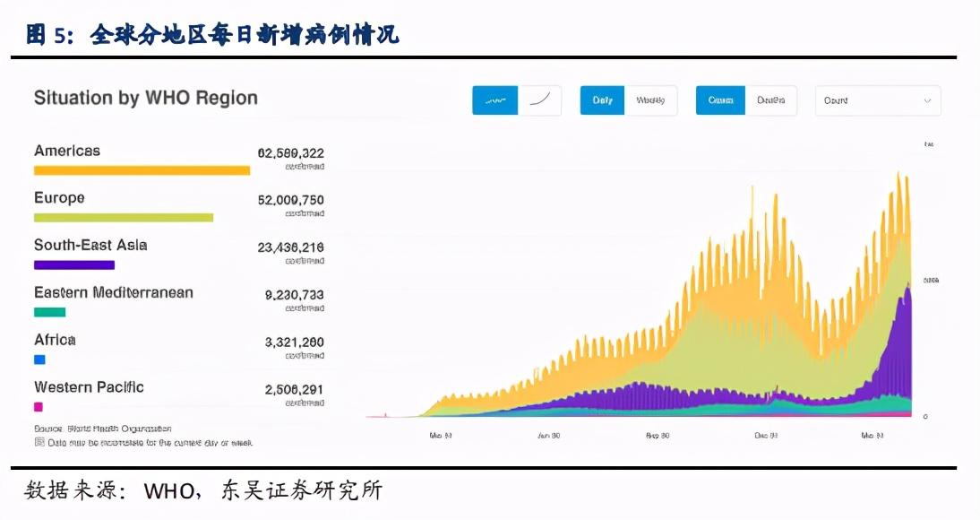Click the Situation by WHO Region heading

(x=145, y=98)
